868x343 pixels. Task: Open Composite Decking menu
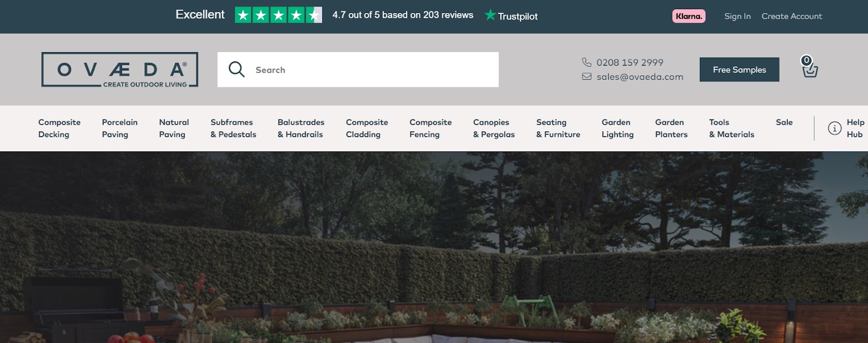[59, 128]
